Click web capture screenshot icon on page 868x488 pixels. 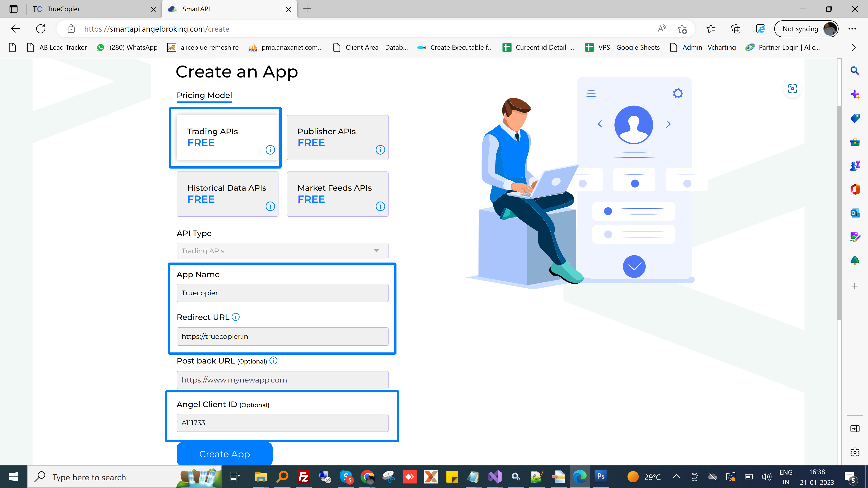[793, 89]
